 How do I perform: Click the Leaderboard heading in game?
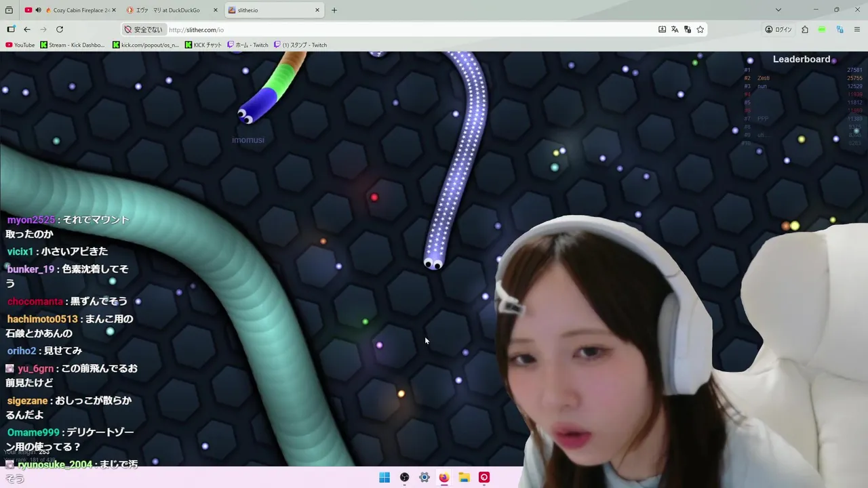coord(802,59)
